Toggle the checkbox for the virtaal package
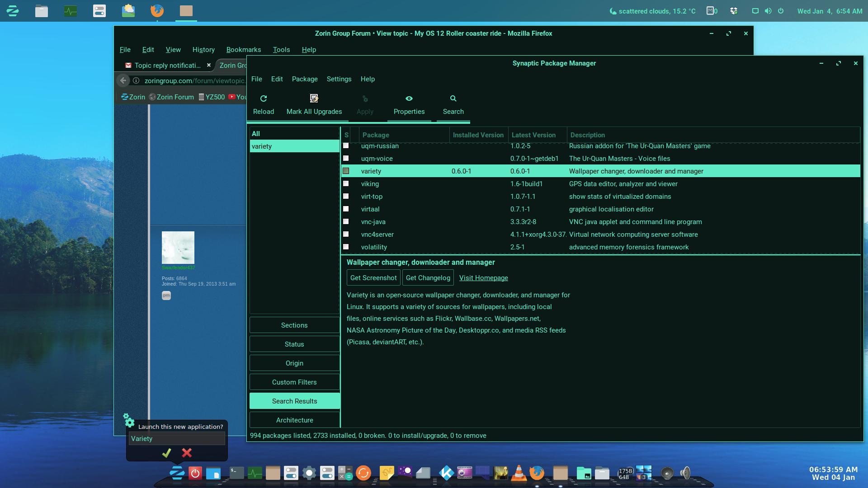The image size is (868, 488). 346,209
